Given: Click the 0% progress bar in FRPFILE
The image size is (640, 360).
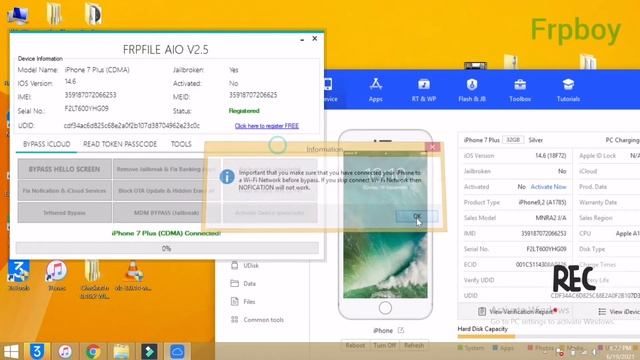Looking at the screenshot, I should tap(167, 248).
